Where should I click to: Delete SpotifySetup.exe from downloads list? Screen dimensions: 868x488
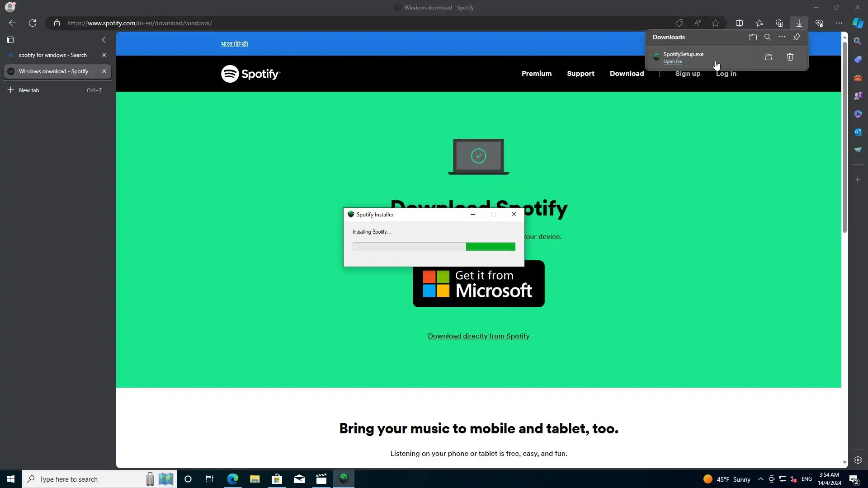click(x=790, y=57)
